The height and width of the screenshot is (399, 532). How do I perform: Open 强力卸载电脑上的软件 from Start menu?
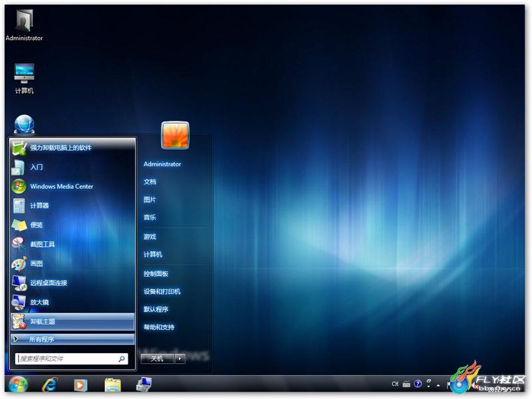[x=72, y=148]
